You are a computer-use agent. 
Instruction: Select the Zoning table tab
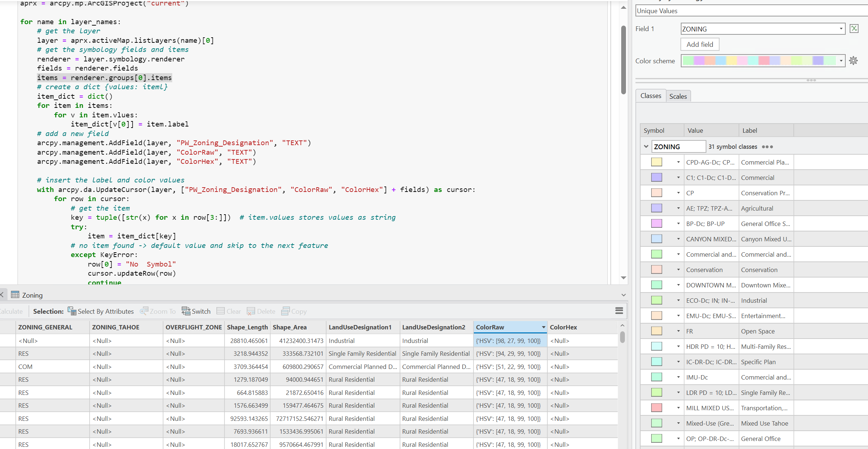point(32,295)
